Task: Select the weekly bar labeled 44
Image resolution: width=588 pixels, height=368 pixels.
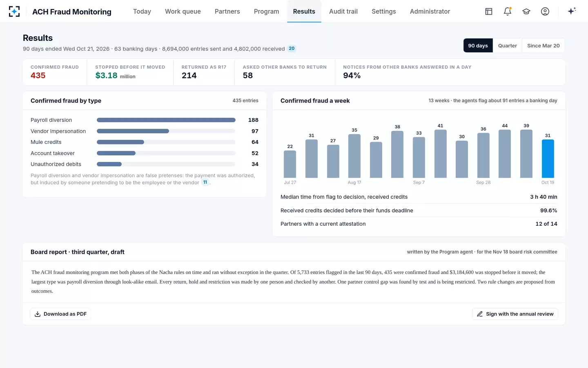Action: point(505,154)
